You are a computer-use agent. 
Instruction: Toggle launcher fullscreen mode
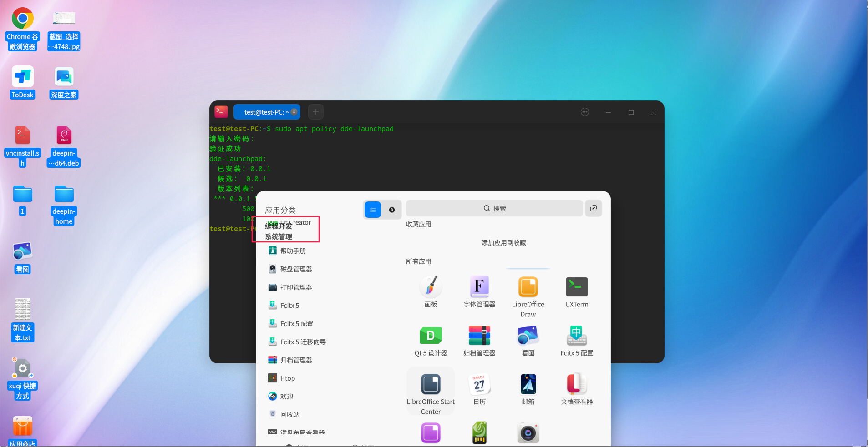pos(593,208)
